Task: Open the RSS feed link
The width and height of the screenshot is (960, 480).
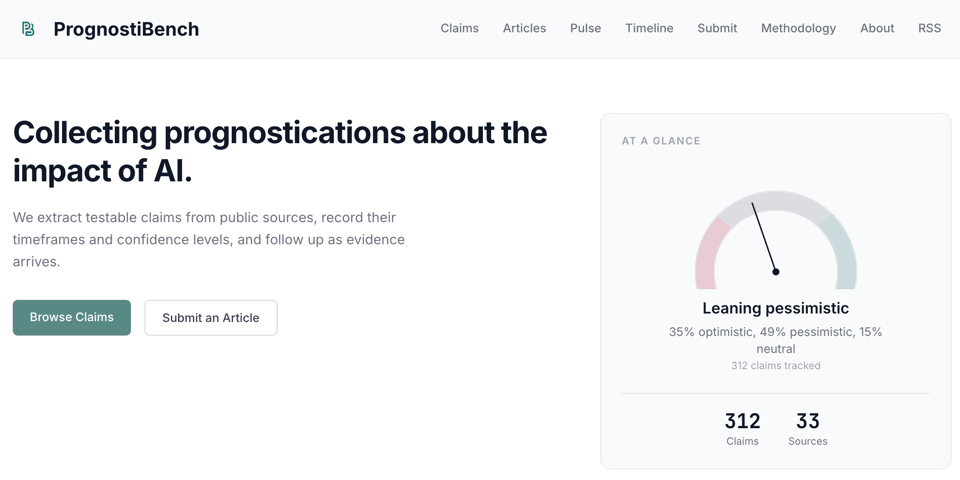Action: [x=929, y=28]
